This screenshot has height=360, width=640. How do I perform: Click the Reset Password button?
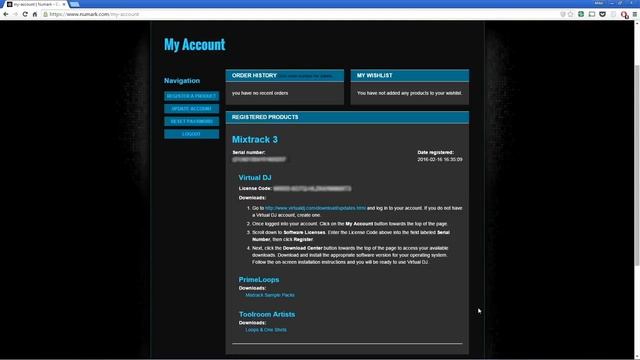[191, 121]
